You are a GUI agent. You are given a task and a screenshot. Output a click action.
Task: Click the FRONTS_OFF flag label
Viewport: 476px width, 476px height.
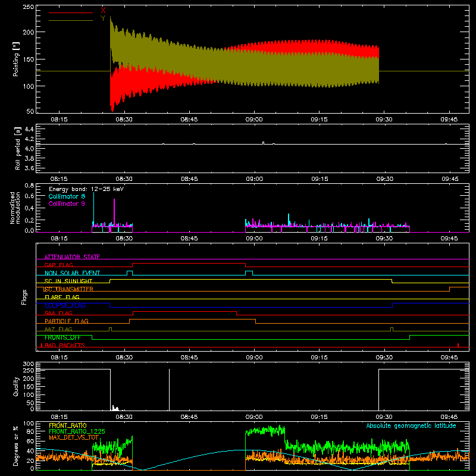pos(62,337)
